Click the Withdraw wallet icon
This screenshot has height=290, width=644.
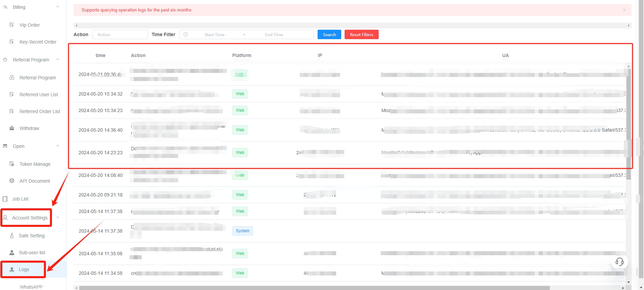click(12, 128)
